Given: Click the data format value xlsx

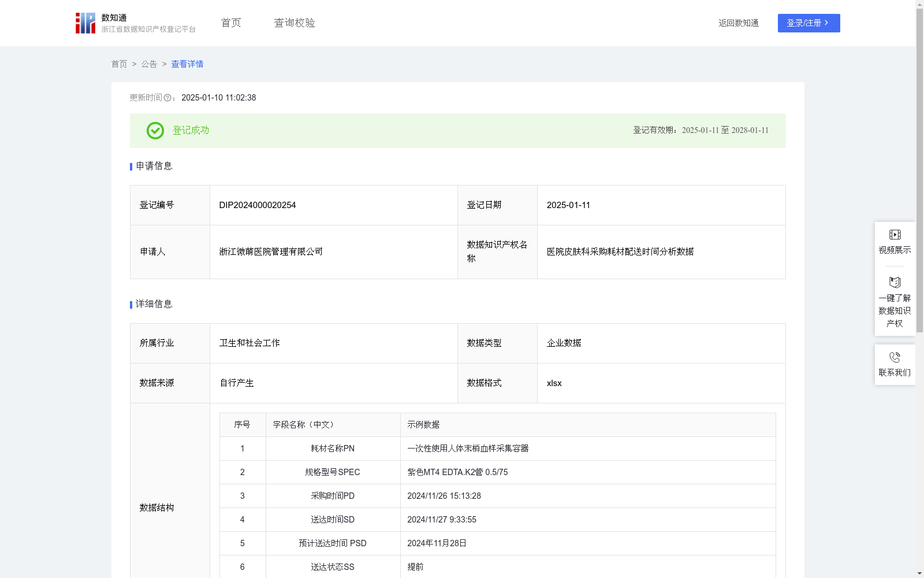Looking at the screenshot, I should (x=554, y=383).
